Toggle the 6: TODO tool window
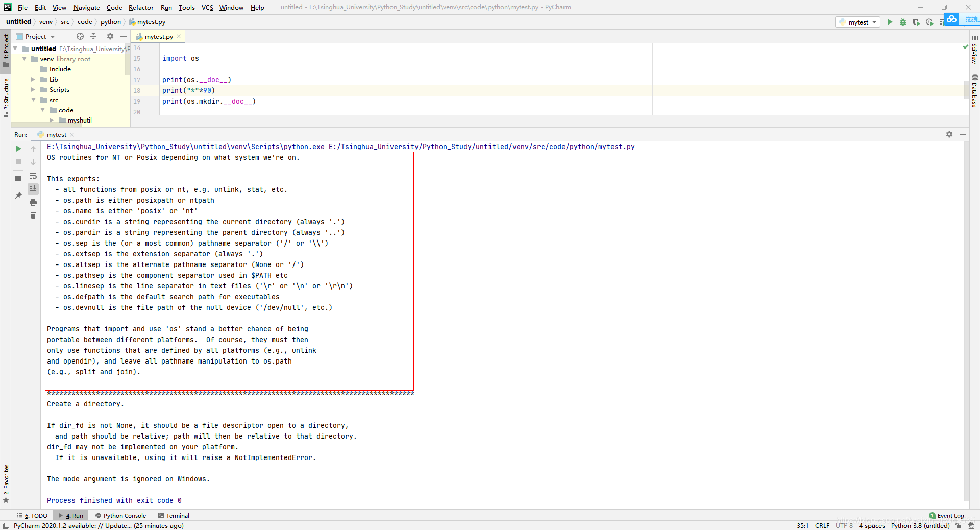Image resolution: width=980 pixels, height=530 pixels. click(32, 516)
